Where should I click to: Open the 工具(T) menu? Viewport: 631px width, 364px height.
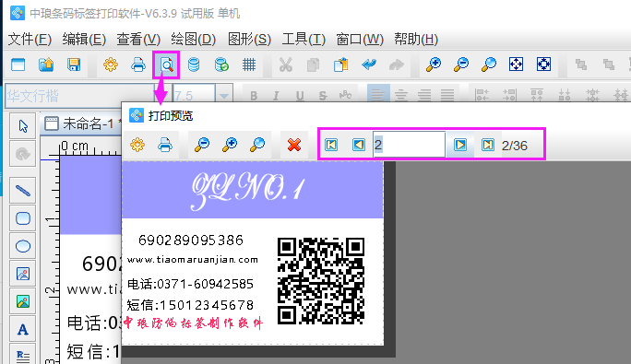tap(304, 40)
